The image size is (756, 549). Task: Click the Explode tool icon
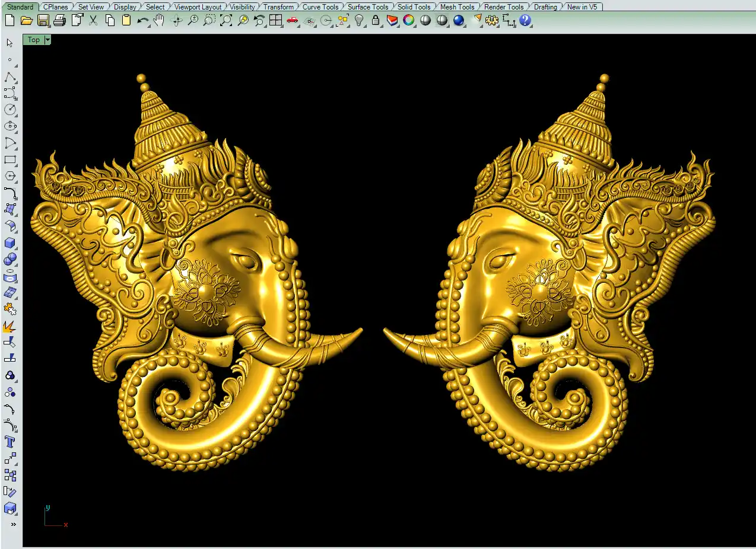coord(10,326)
